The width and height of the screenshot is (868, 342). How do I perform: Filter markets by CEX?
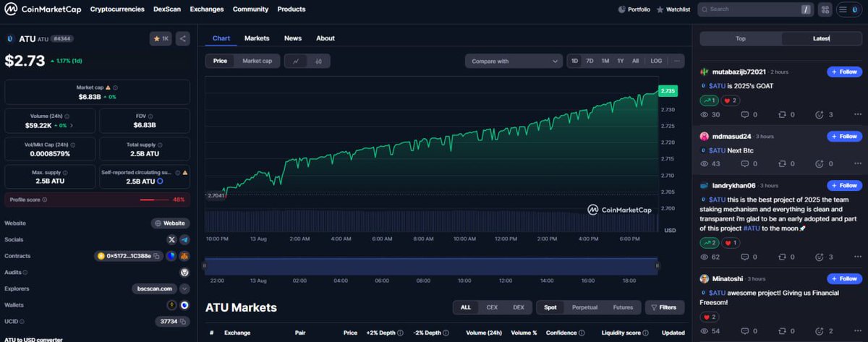click(492, 307)
